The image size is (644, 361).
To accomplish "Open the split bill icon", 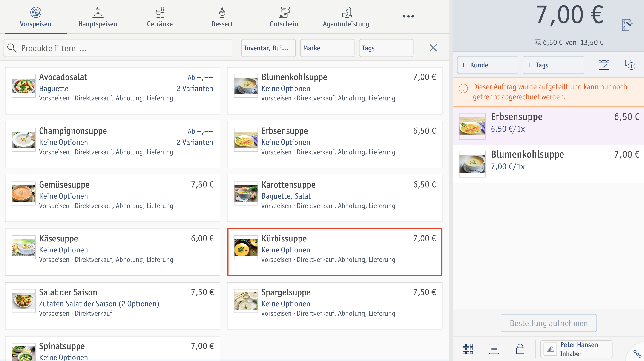I will pyautogui.click(x=627, y=25).
